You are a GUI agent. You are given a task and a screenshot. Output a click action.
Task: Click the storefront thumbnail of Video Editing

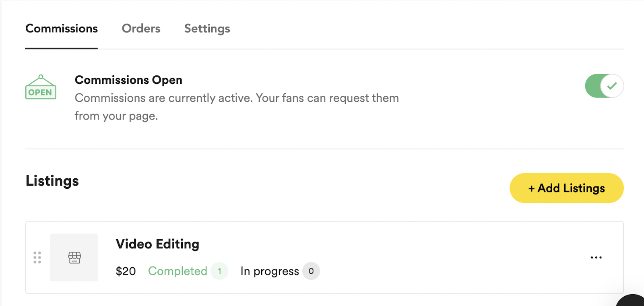coord(74,257)
